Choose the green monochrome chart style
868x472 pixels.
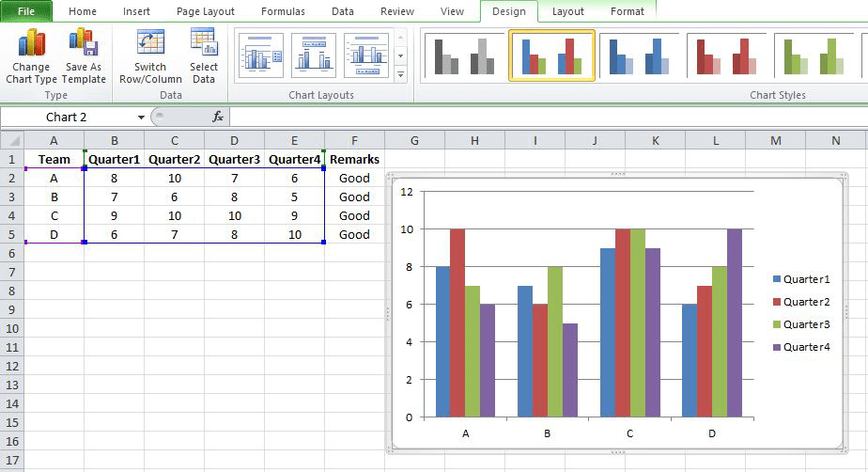click(x=814, y=55)
